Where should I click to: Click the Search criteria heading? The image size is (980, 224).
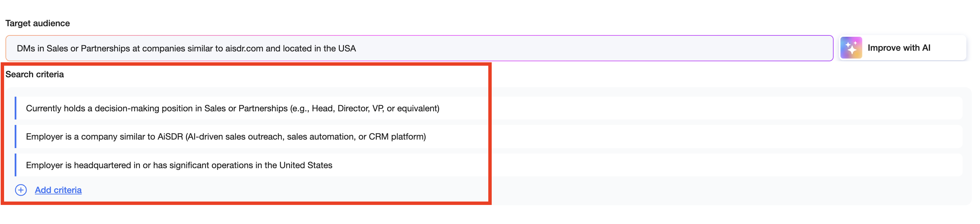coord(34,75)
